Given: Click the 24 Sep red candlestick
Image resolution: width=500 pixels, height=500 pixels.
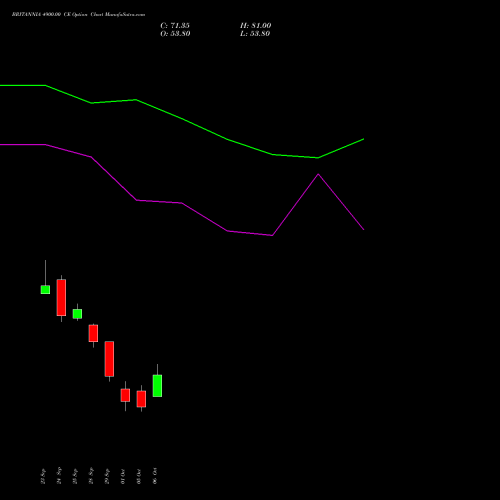Looking at the screenshot, I should click(x=61, y=297).
